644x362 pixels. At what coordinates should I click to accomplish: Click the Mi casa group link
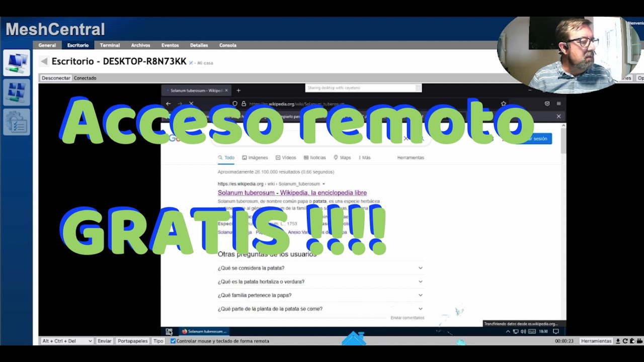point(205,63)
